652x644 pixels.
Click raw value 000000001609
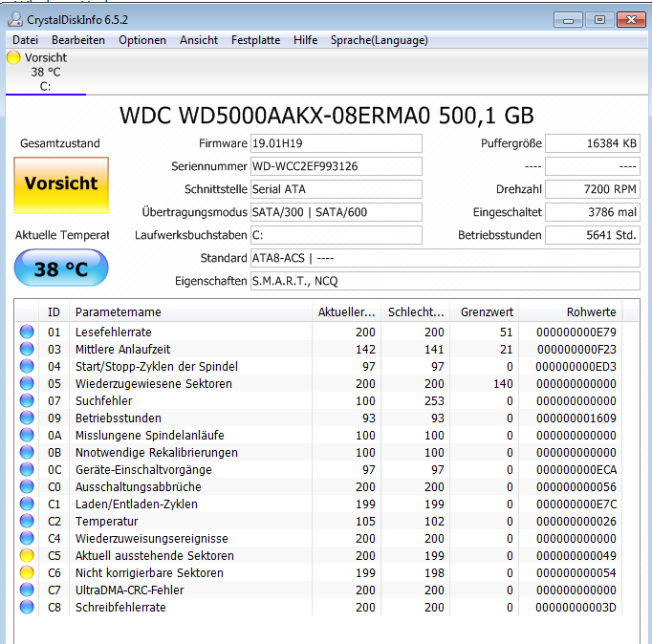coord(576,418)
